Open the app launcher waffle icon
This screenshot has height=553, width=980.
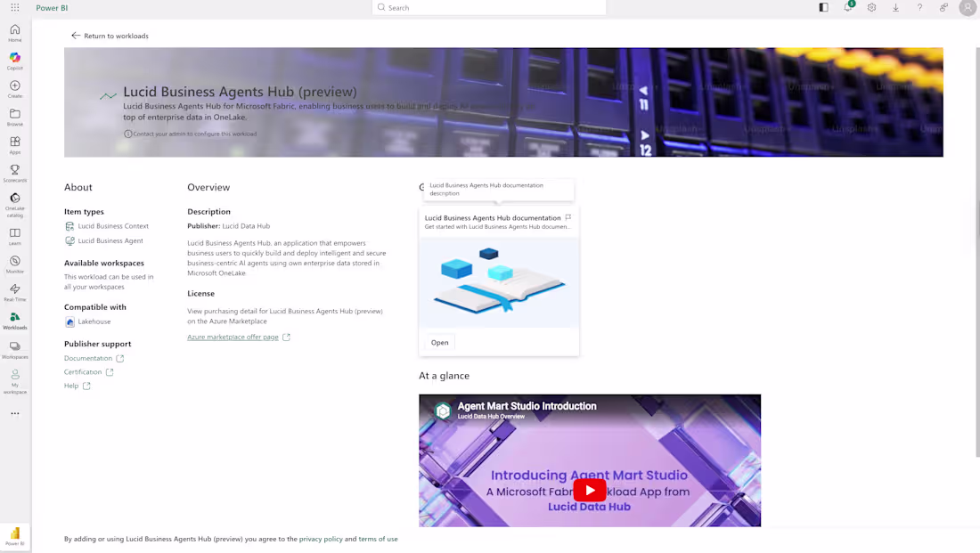(15, 7)
